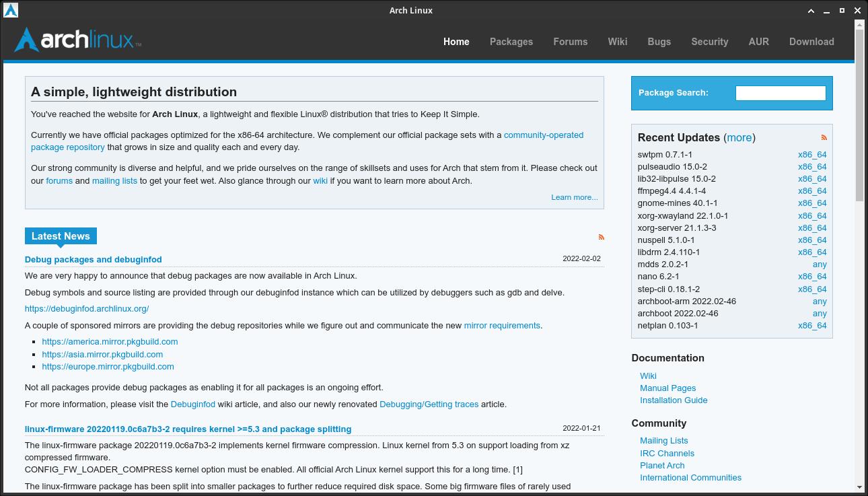Click x86_64 link for swtpm 0.7.1-1

[812, 154]
